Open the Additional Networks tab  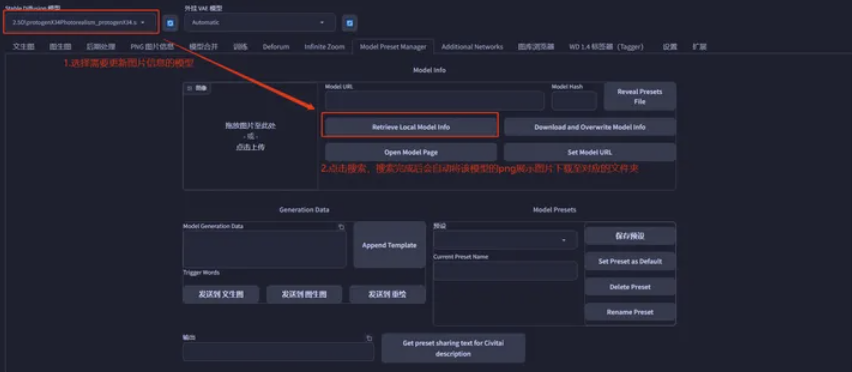(472, 47)
